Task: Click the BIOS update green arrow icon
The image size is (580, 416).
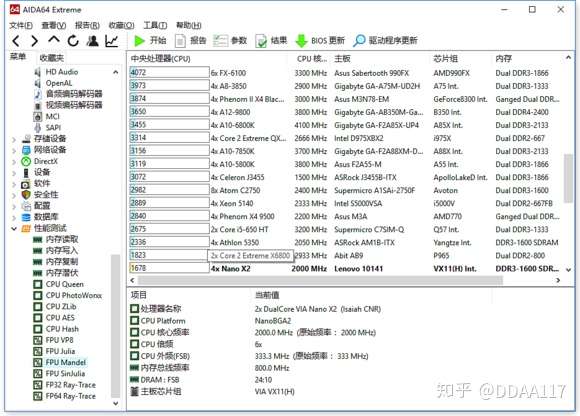Action: pyautogui.click(x=301, y=41)
